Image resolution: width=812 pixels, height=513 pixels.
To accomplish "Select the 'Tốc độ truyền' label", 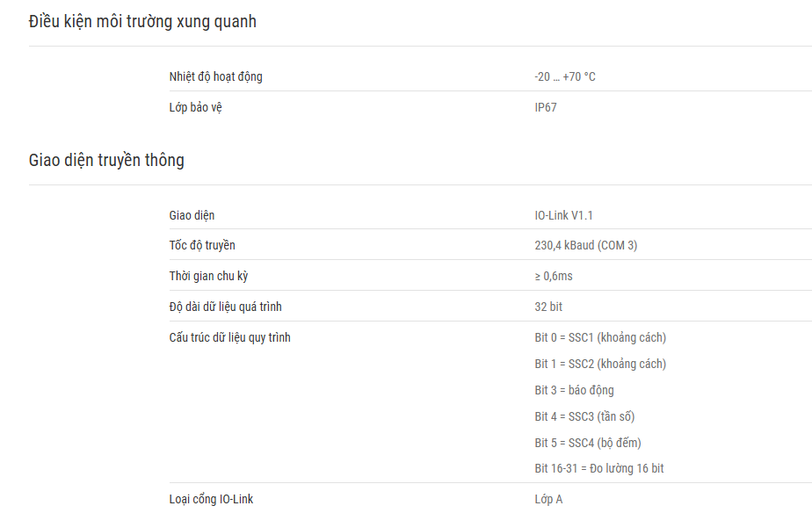I will click(202, 245).
